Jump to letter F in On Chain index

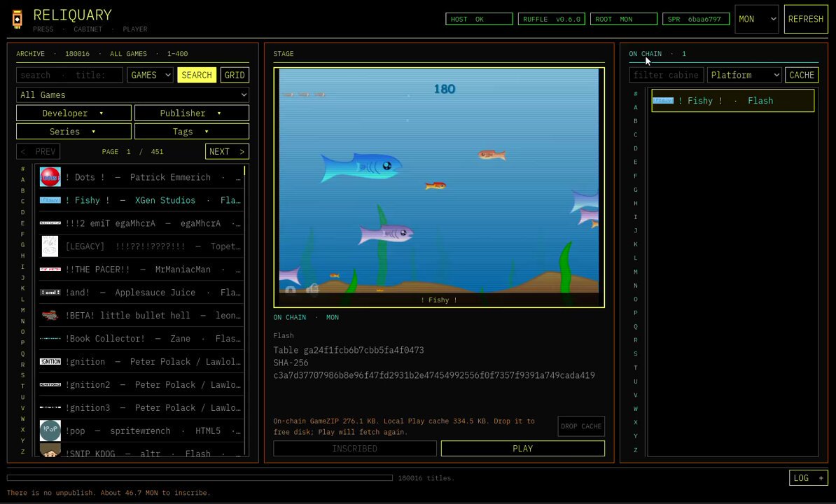636,176
